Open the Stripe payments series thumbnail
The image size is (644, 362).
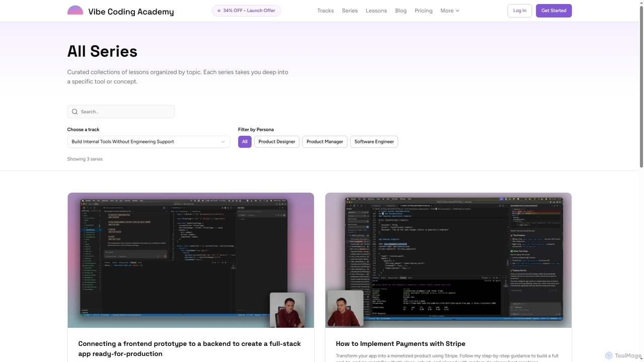point(448,260)
